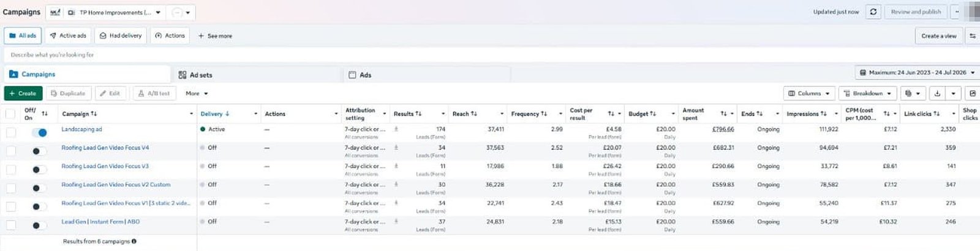Open the three-dot more options menu
The width and height of the screenshot is (980, 251).
(x=957, y=12)
